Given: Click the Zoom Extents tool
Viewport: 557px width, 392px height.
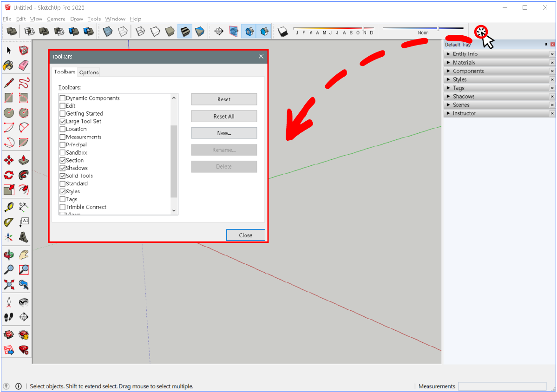Looking at the screenshot, I should click(x=9, y=284).
